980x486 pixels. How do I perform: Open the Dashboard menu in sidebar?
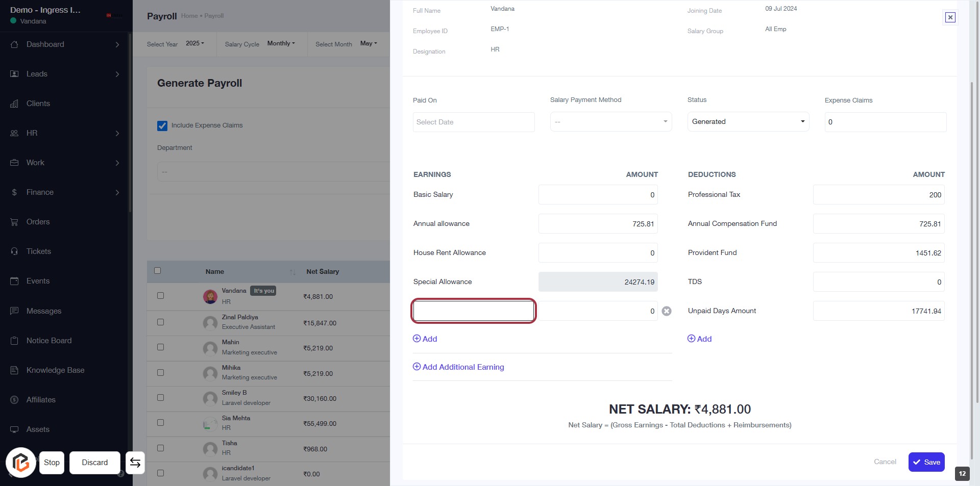click(x=45, y=44)
